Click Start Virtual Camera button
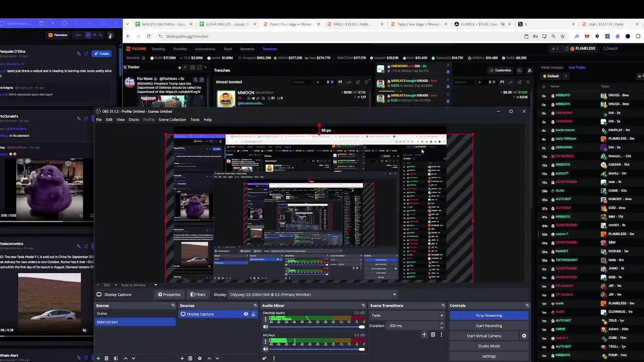 click(484, 336)
